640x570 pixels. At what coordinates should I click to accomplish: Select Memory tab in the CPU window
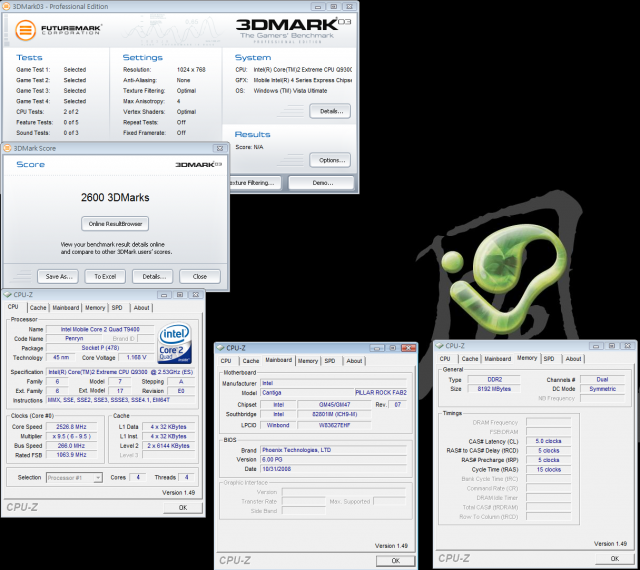coord(95,307)
